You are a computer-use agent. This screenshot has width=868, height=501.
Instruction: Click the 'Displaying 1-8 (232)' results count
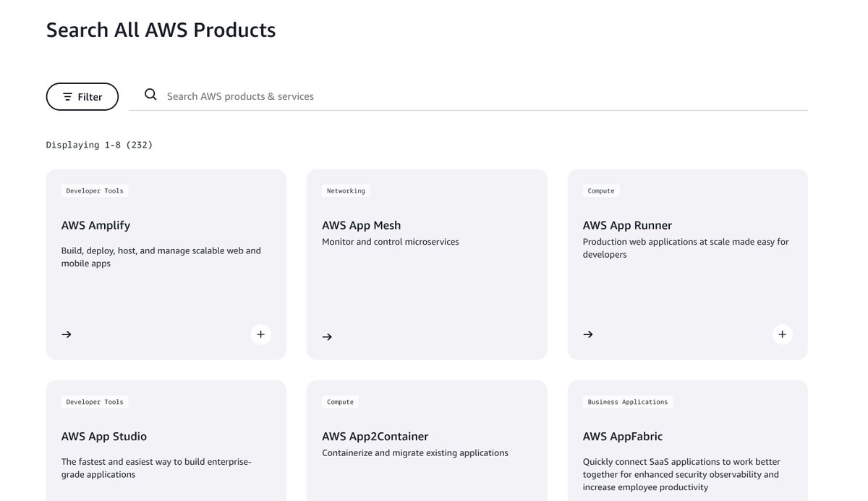[x=100, y=145]
